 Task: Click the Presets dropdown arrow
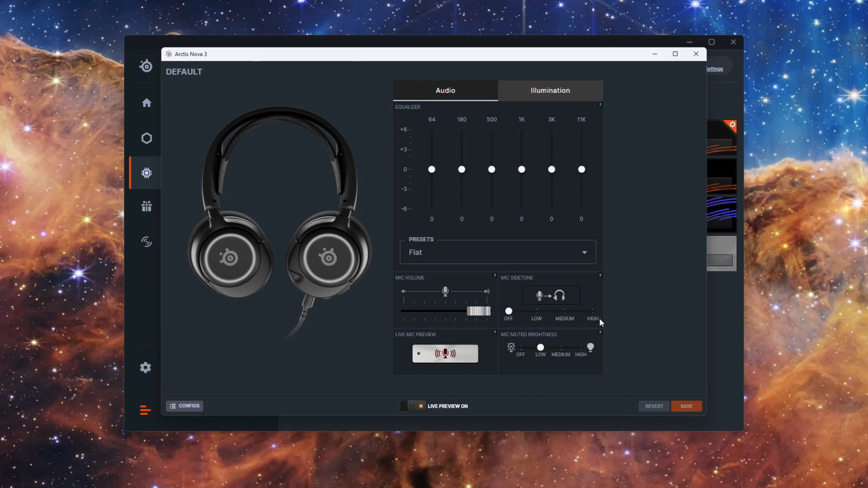click(x=584, y=252)
